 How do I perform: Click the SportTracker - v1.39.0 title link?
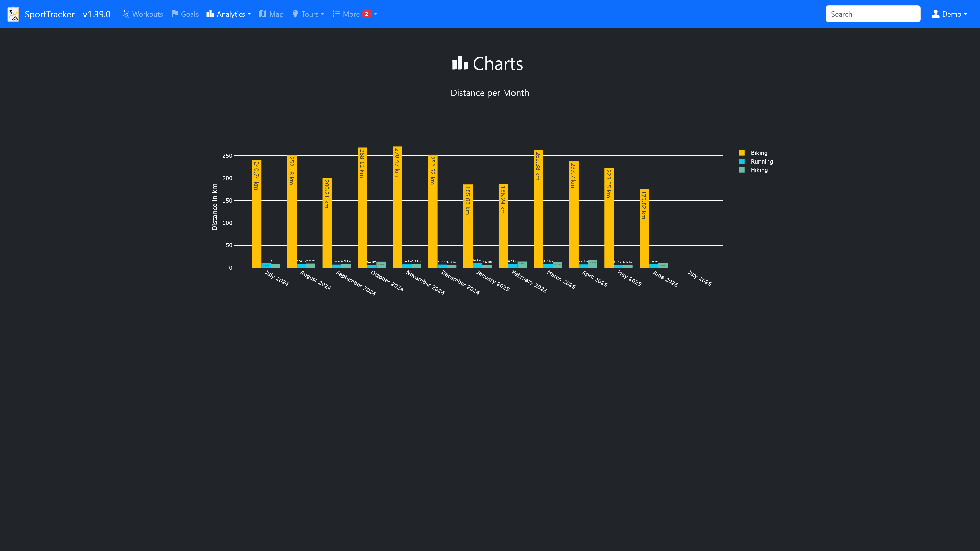pos(67,14)
